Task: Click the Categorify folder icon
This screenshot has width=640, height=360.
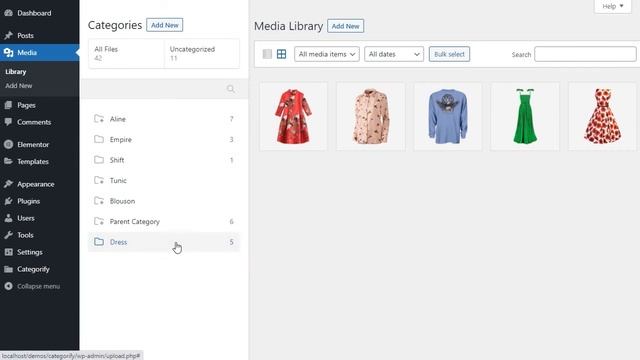Action: pyautogui.click(x=8, y=269)
